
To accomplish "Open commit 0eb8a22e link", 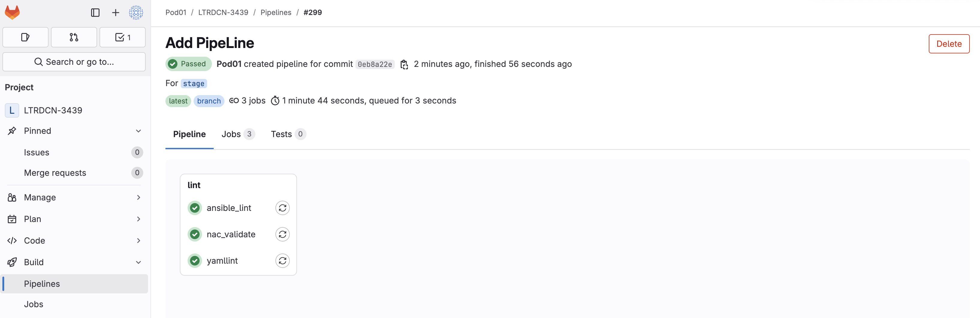I will click(375, 64).
